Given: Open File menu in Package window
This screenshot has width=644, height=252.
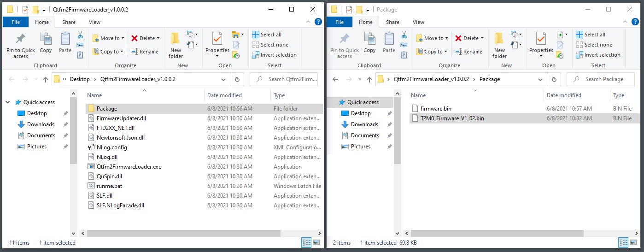Looking at the screenshot, I should (340, 22).
